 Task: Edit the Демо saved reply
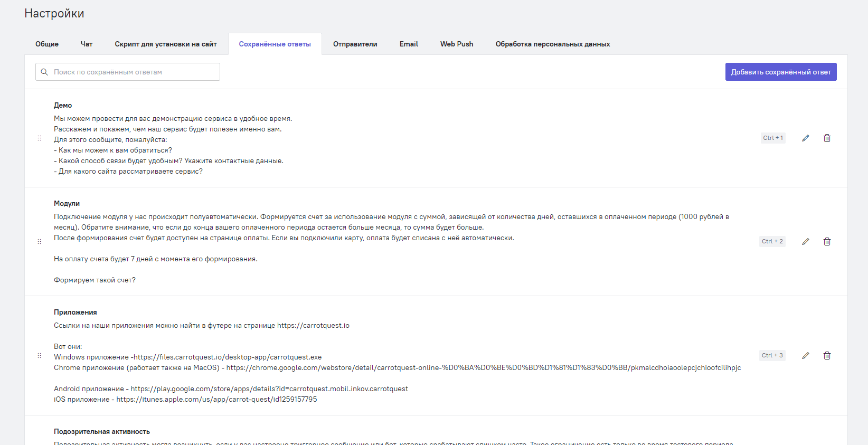806,138
